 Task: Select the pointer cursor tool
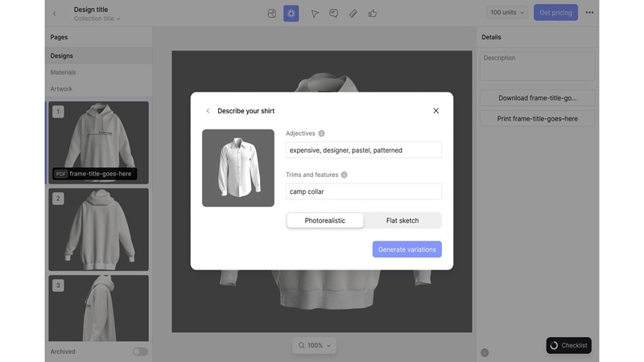point(315,14)
